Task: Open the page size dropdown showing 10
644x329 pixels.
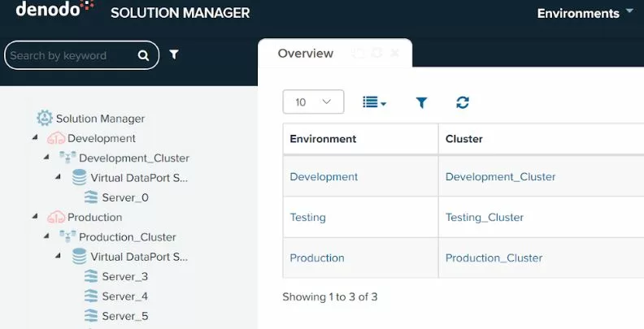Action: click(x=313, y=102)
